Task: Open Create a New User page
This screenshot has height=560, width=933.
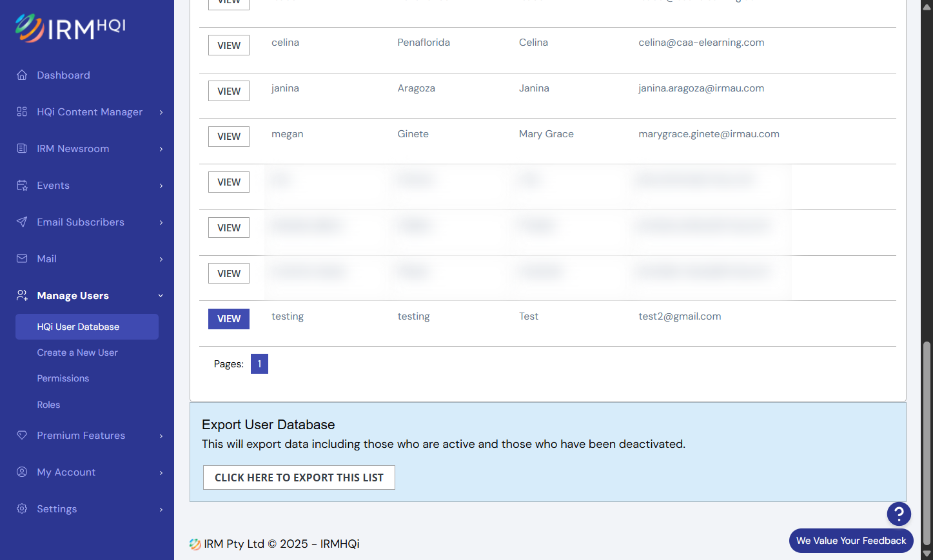Action: pyautogui.click(x=77, y=352)
